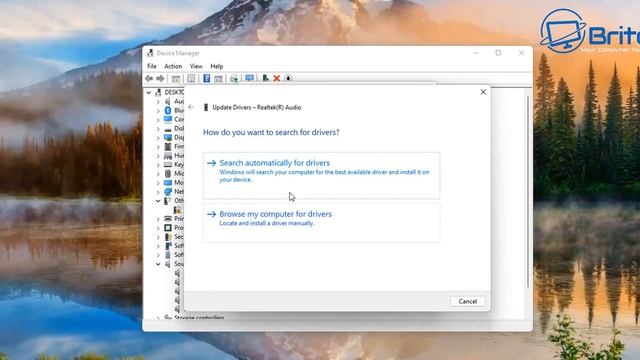Image resolution: width=640 pixels, height=360 pixels.
Task: Select the Firmware category icon
Action: click(x=168, y=147)
